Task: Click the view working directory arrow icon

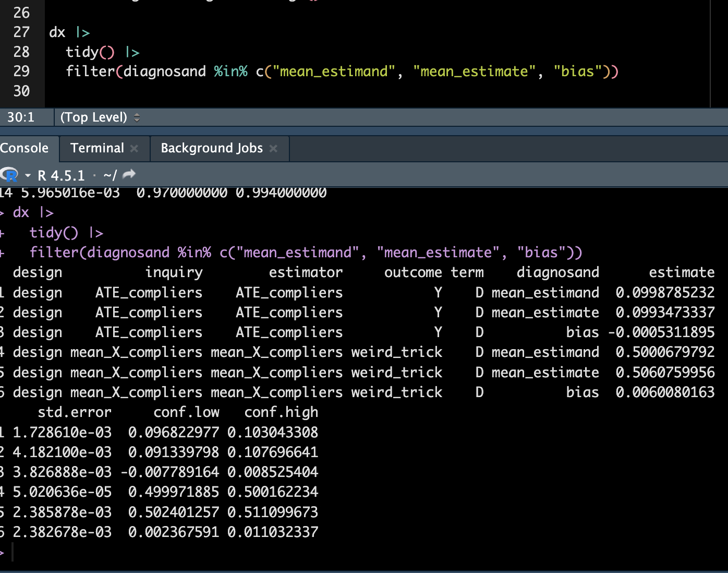Action: [x=129, y=174]
